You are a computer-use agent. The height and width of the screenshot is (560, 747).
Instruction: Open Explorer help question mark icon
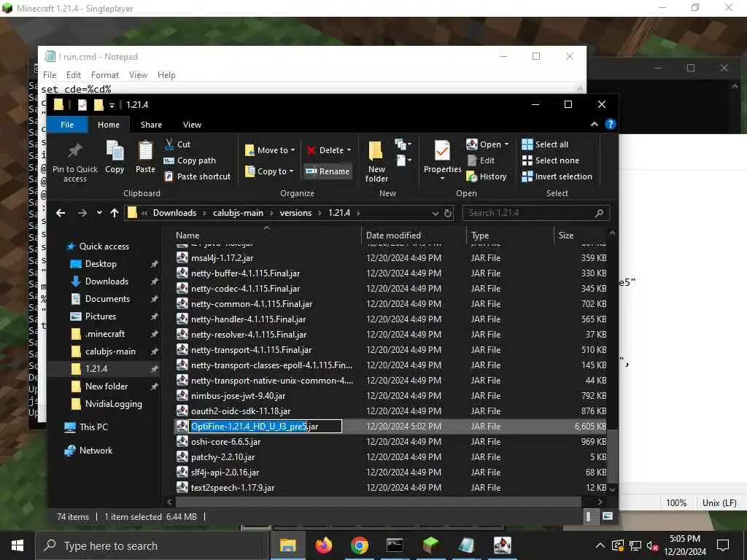coord(611,124)
